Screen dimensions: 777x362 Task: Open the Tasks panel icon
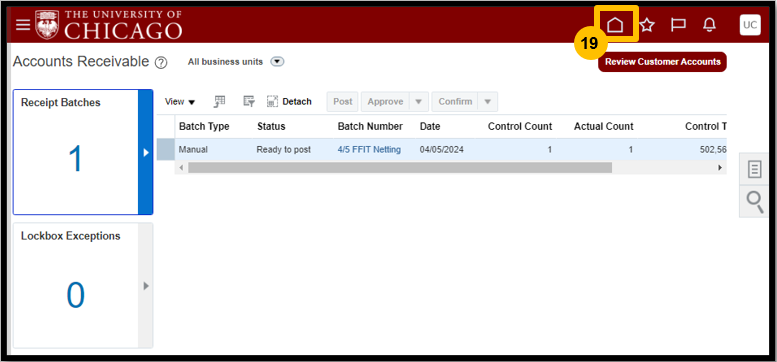click(754, 170)
